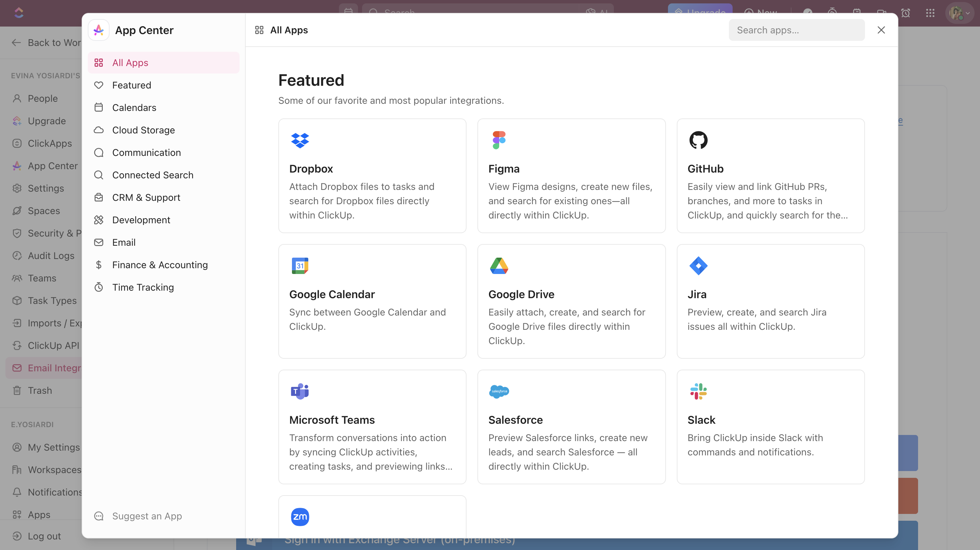The image size is (980, 550).
Task: Open Teams in background sidebar
Action: [44, 278]
